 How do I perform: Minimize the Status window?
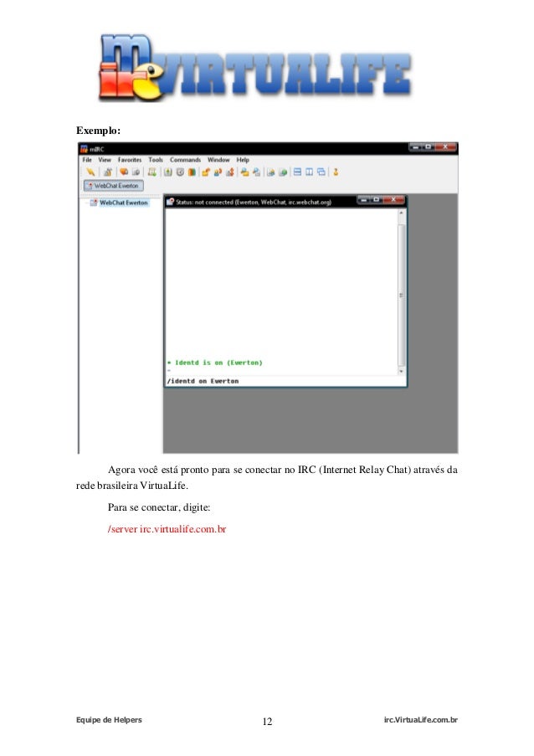(x=364, y=199)
